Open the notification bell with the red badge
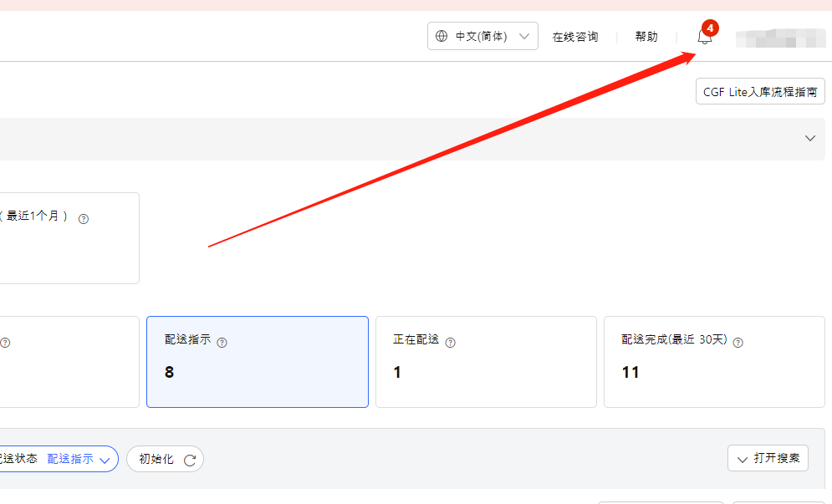 coord(703,37)
